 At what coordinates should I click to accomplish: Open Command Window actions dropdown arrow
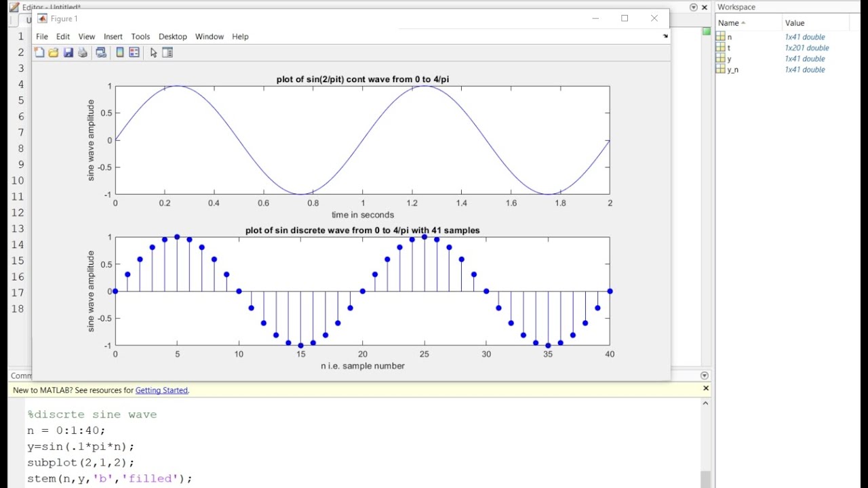705,375
